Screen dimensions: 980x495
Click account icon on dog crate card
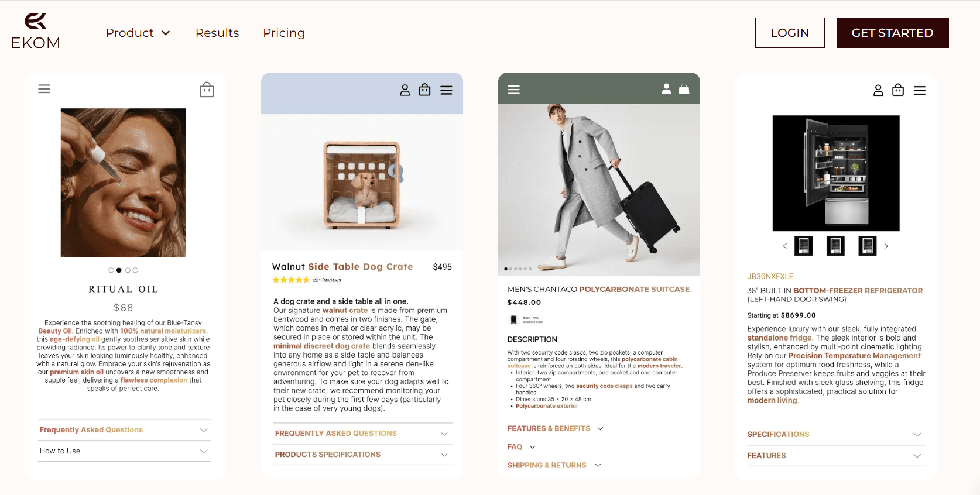(x=405, y=90)
